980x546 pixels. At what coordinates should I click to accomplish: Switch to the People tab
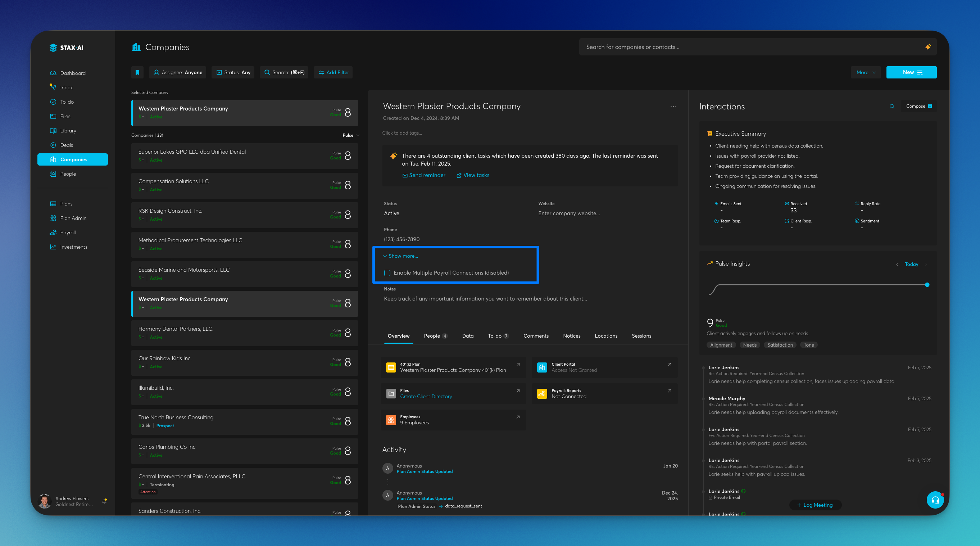[x=435, y=335]
